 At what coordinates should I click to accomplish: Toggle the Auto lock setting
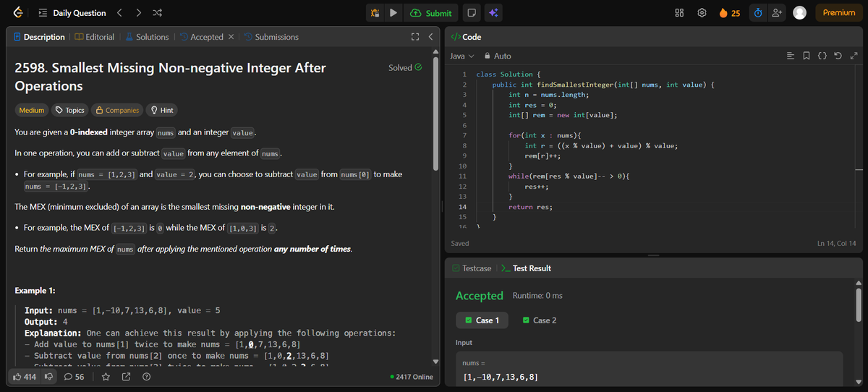(x=498, y=56)
